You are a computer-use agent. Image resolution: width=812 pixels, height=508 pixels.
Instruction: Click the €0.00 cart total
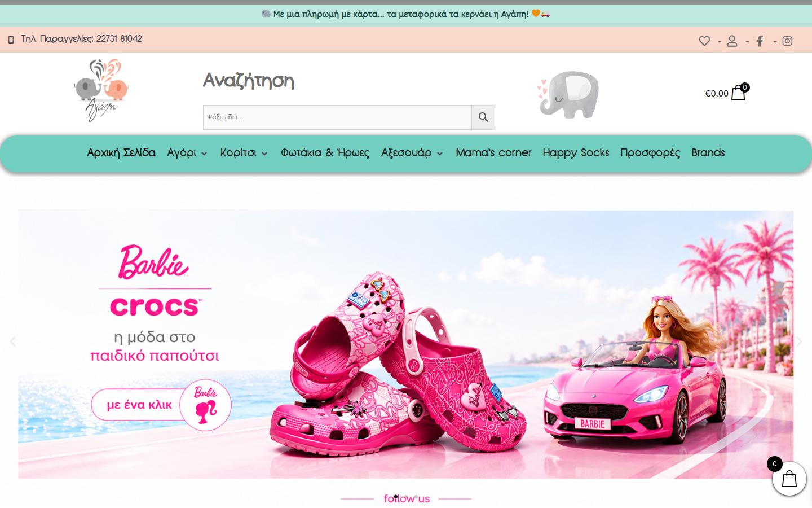716,94
